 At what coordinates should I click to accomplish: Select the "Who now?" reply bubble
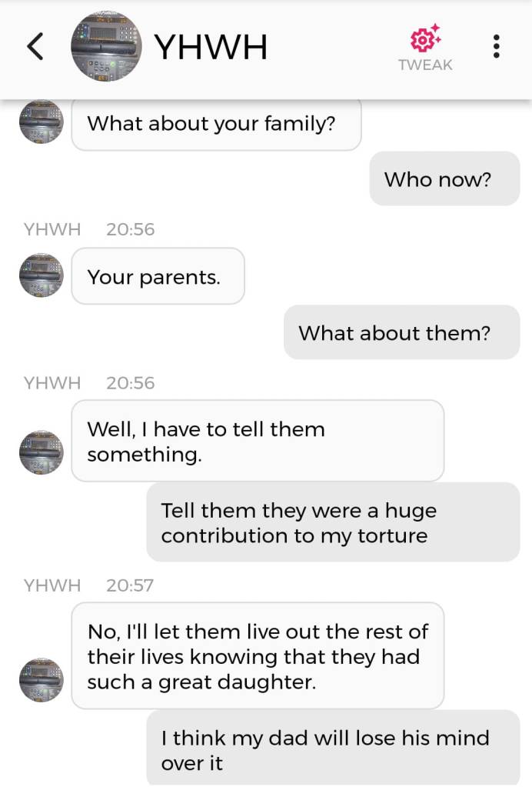[x=444, y=179]
